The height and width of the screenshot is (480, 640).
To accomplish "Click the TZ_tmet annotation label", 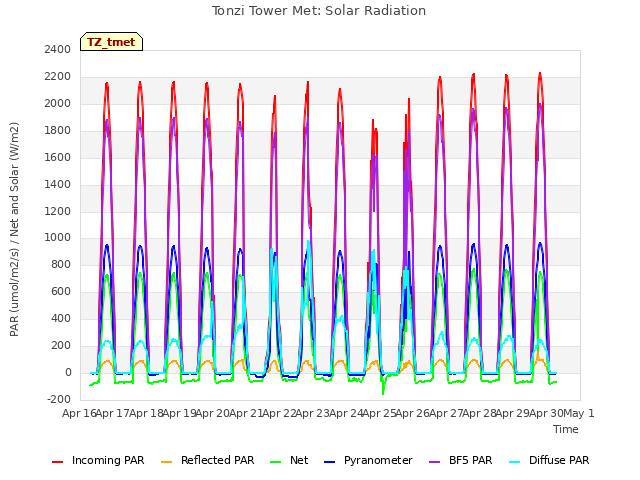I will [111, 42].
